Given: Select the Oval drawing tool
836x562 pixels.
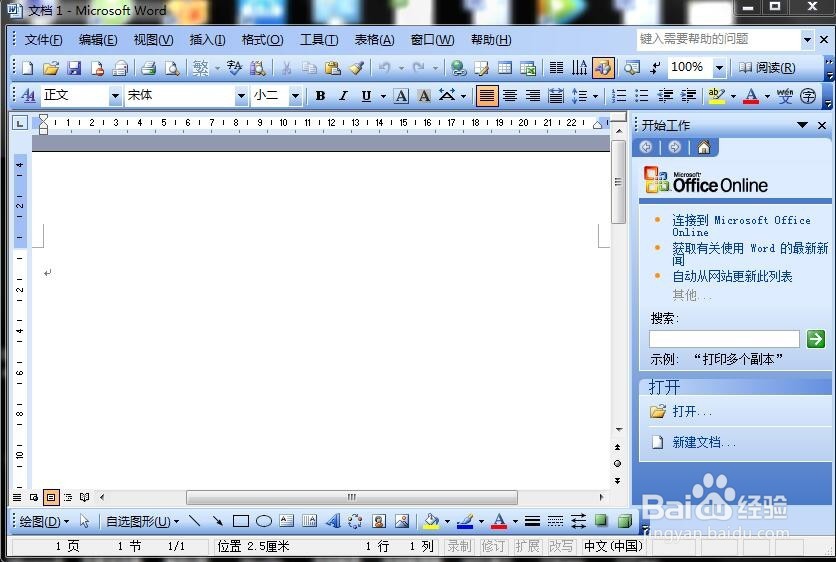Looking at the screenshot, I should [264, 521].
